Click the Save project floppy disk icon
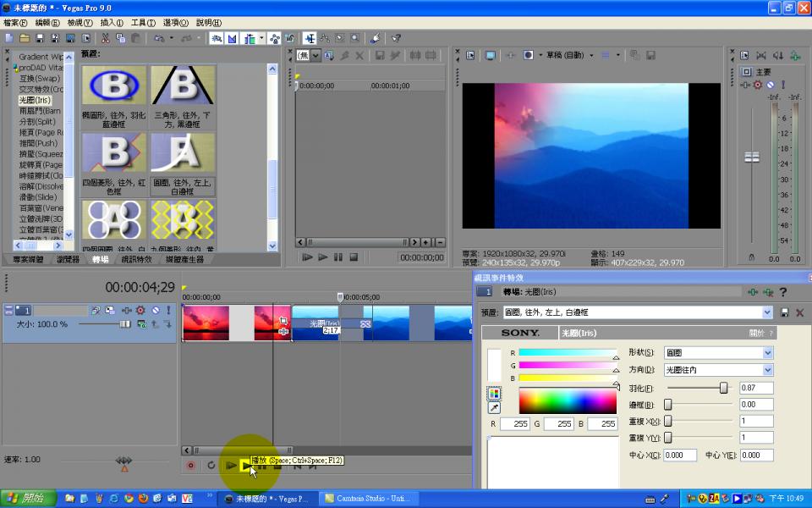The image size is (812, 508). click(x=40, y=38)
